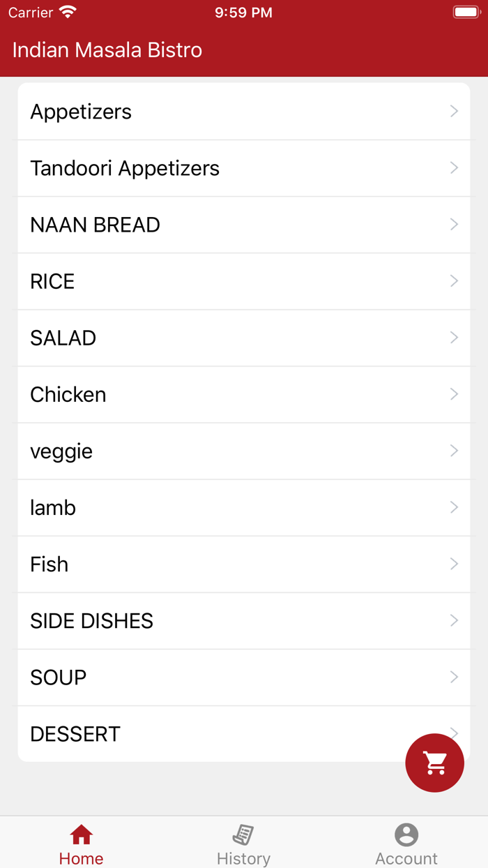
Task: Switch to the Account tab
Action: pos(406,843)
